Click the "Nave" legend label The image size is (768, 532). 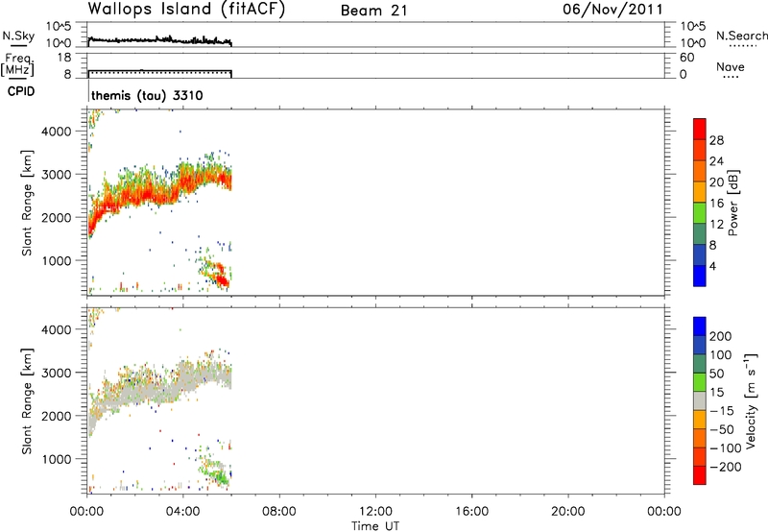[x=731, y=66]
